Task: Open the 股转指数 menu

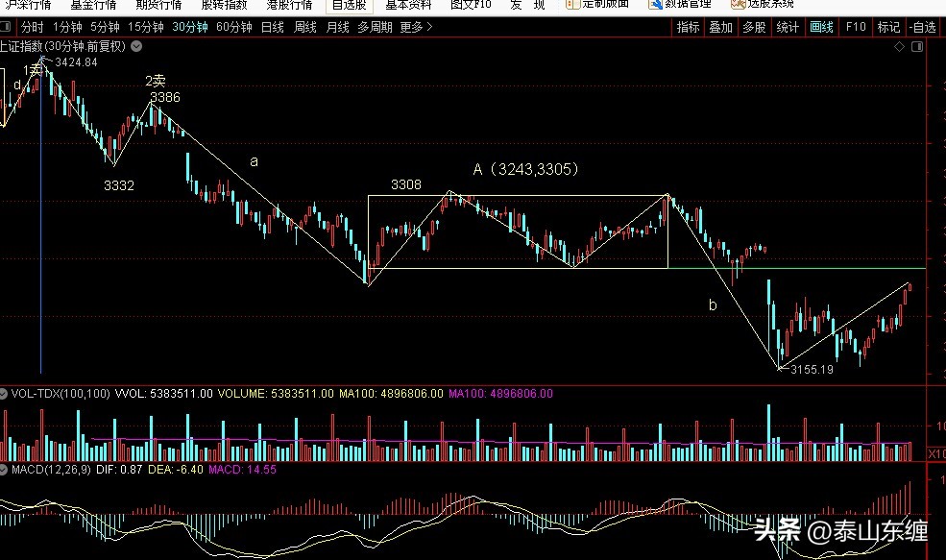Action: 224,5
